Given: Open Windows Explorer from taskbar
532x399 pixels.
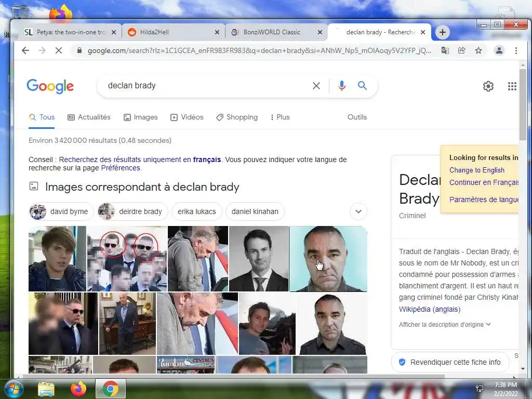Looking at the screenshot, I should click(x=46, y=389).
